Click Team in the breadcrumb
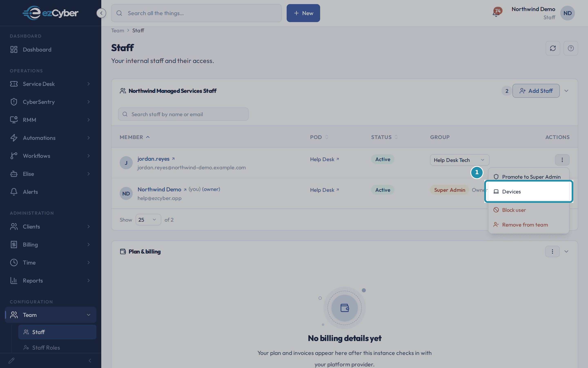The image size is (588, 368). (118, 30)
